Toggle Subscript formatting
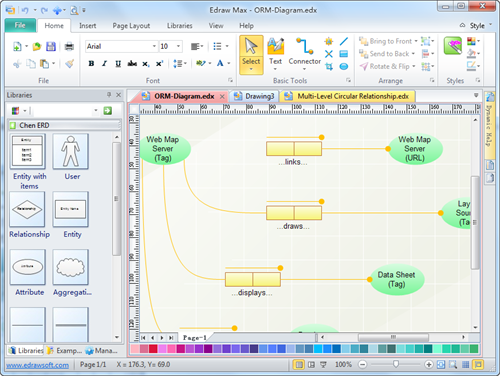This screenshot has height=376, width=500. coord(146,63)
